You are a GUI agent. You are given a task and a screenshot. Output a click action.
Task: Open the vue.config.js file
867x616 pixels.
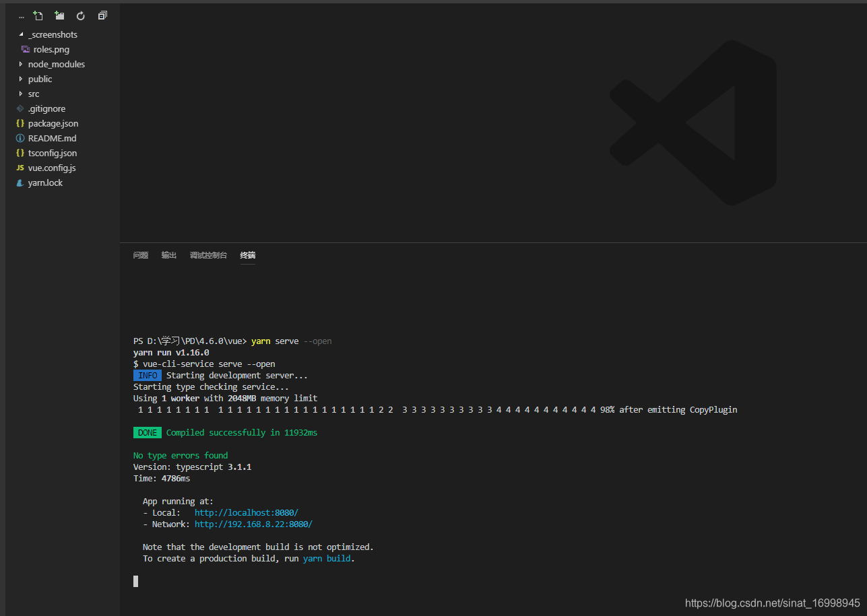click(52, 168)
